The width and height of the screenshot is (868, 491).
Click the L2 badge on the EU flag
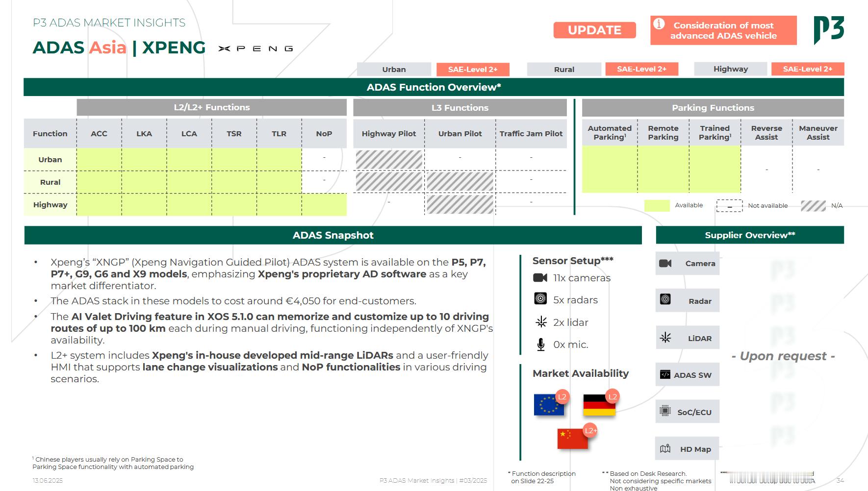[562, 396]
